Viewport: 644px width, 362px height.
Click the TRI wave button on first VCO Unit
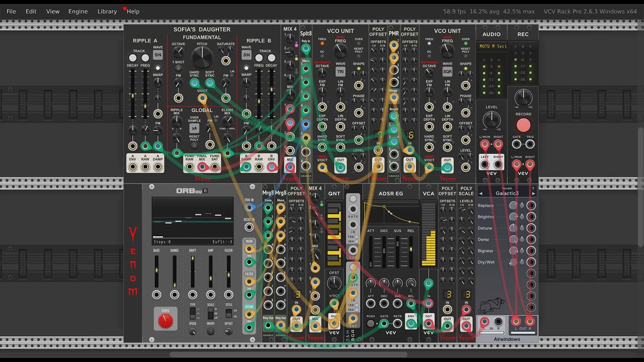341,71
